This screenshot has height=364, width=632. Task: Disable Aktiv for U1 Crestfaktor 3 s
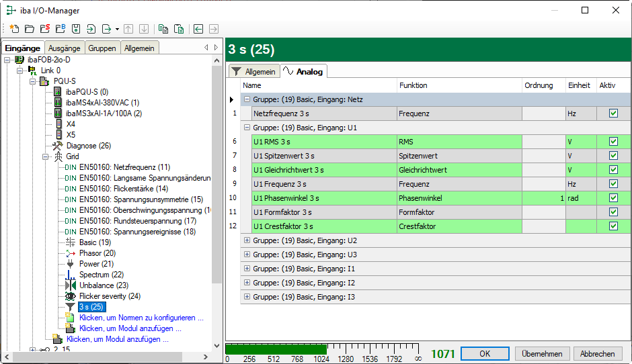tap(613, 226)
